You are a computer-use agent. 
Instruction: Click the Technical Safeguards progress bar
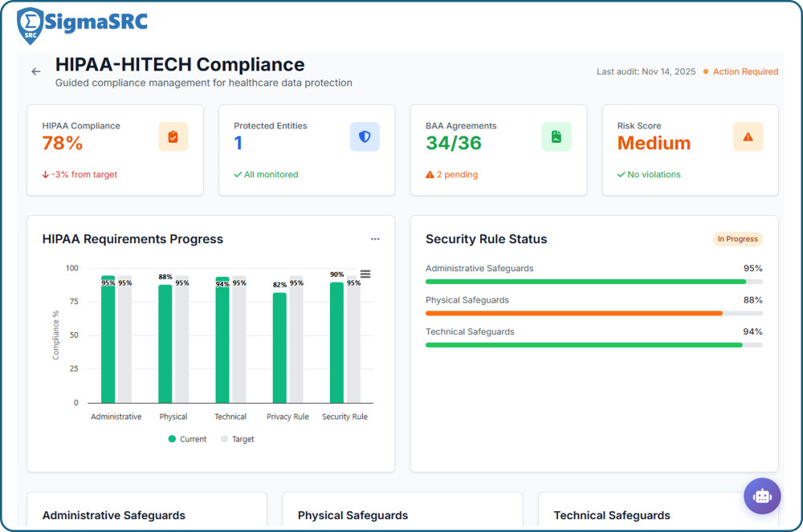594,345
